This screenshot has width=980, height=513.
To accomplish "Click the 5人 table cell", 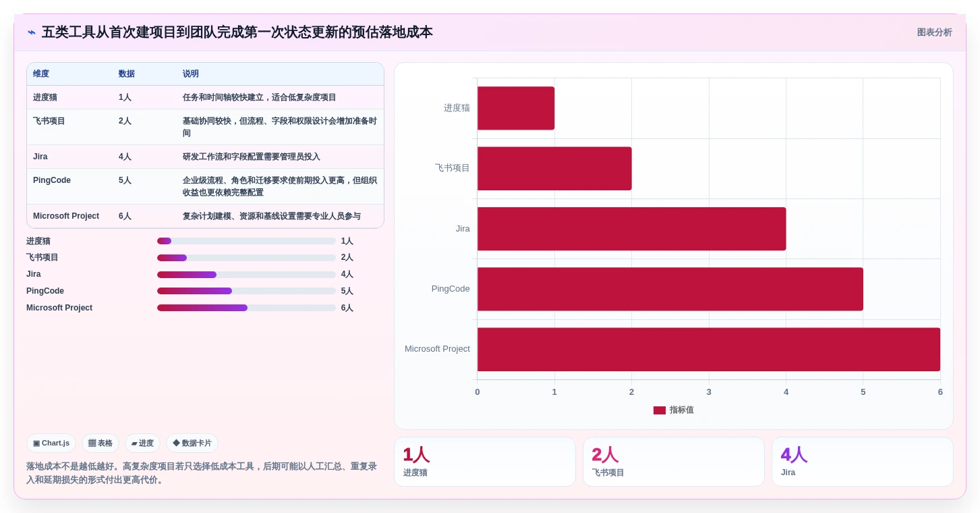I will (125, 180).
